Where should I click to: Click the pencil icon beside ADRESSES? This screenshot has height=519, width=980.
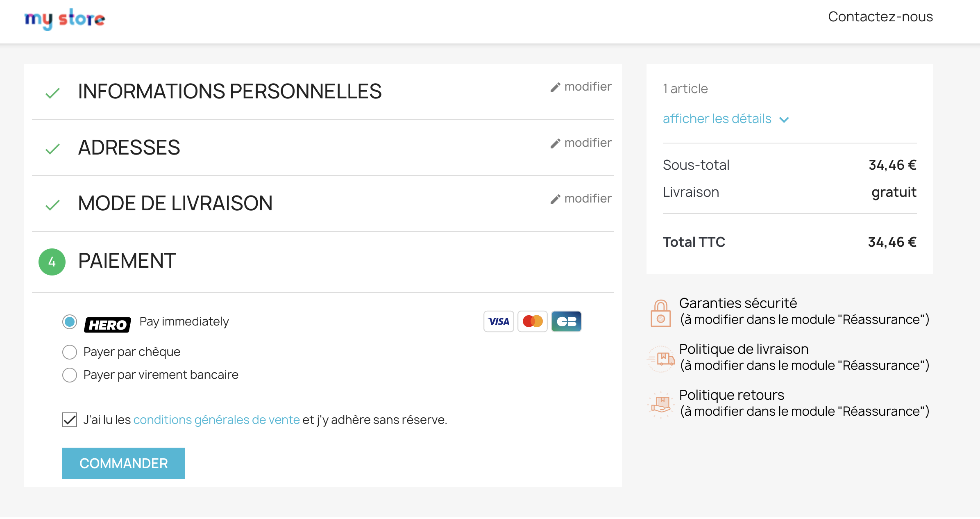pos(555,143)
